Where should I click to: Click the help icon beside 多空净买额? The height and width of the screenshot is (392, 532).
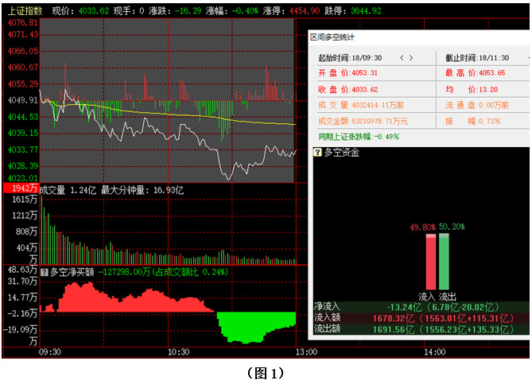pyautogui.click(x=45, y=271)
